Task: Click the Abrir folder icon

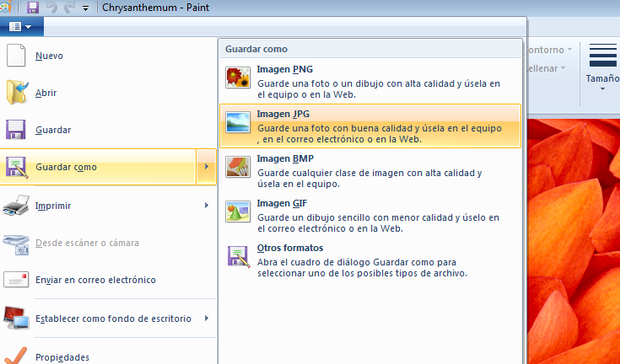Action: pos(17,93)
